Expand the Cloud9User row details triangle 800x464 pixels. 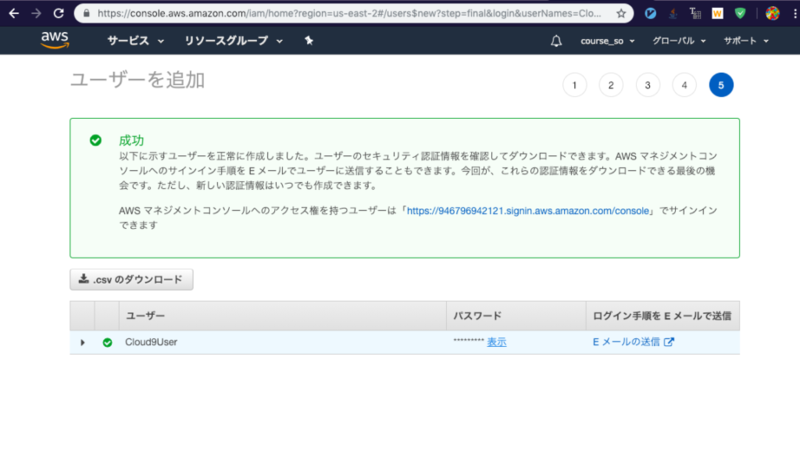click(82, 343)
